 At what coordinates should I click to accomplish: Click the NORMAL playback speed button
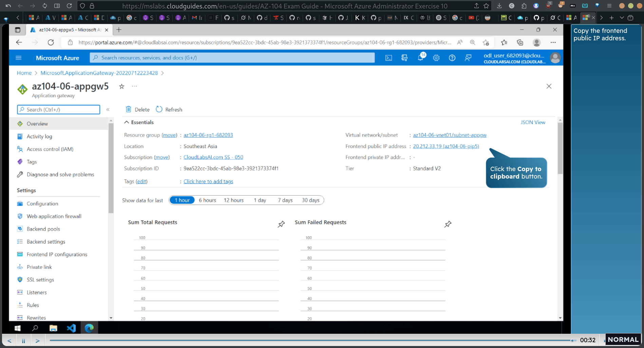(x=623, y=340)
